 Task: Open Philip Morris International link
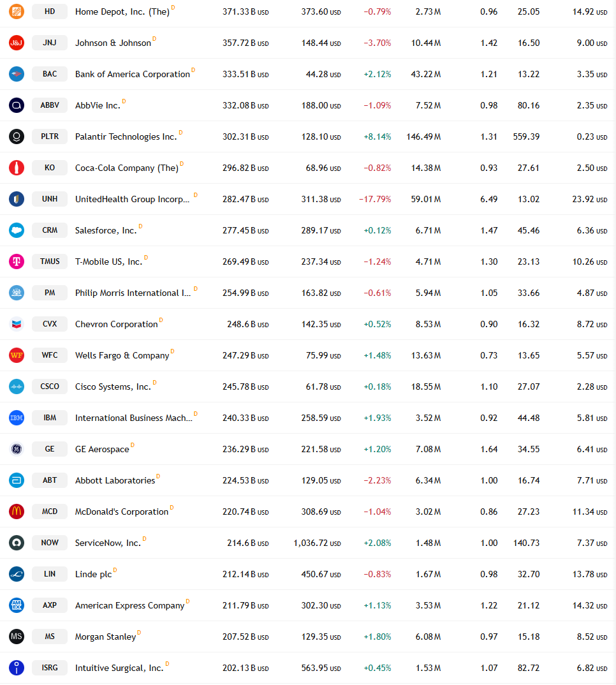(133, 293)
